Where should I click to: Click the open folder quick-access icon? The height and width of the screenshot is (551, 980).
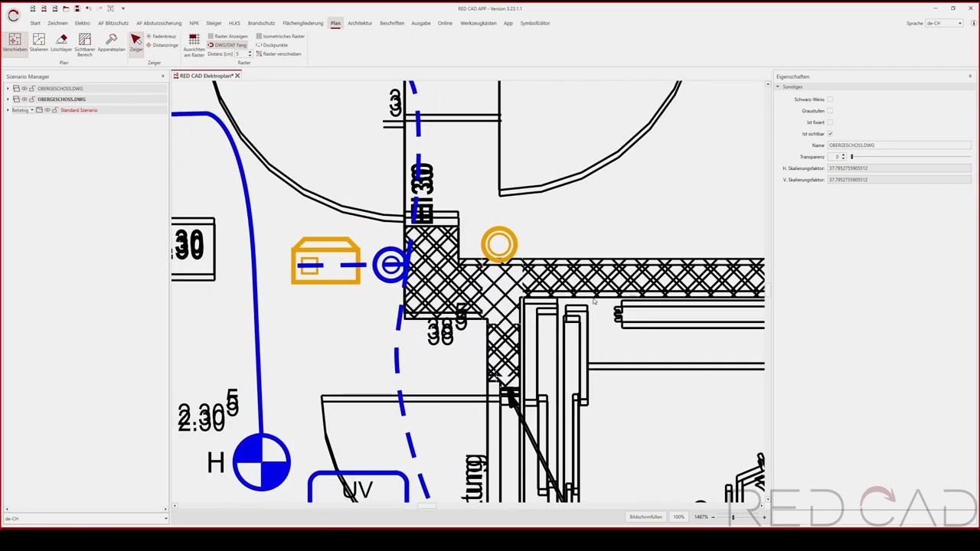click(x=66, y=8)
